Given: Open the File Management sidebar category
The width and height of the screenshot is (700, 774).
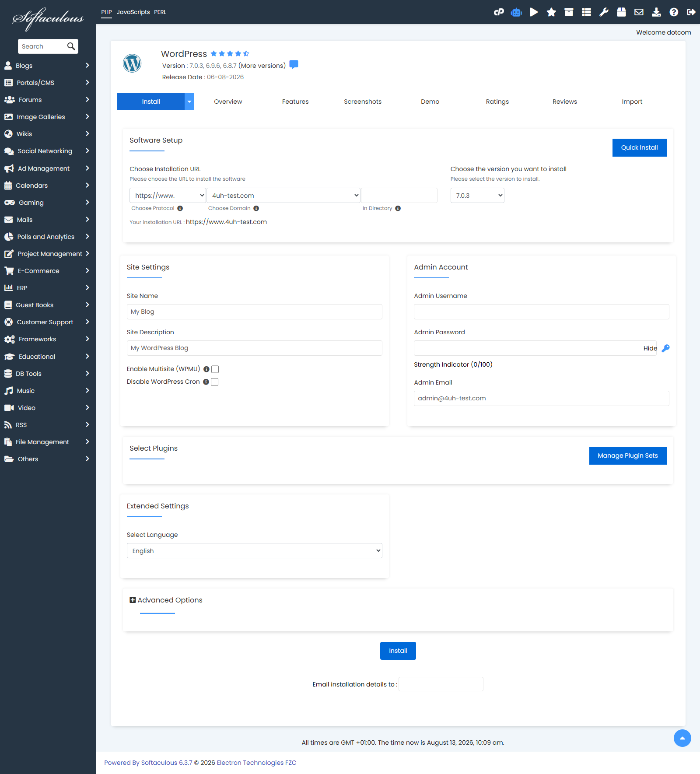Looking at the screenshot, I should click(48, 442).
